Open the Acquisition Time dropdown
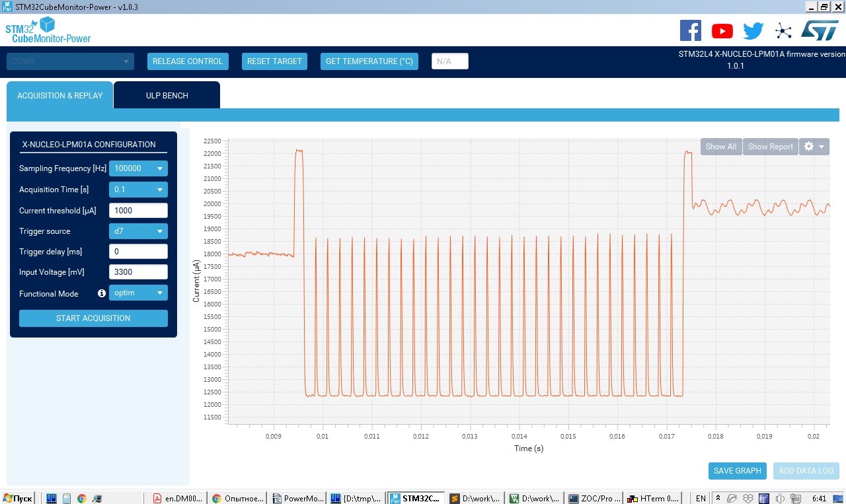 [x=138, y=190]
